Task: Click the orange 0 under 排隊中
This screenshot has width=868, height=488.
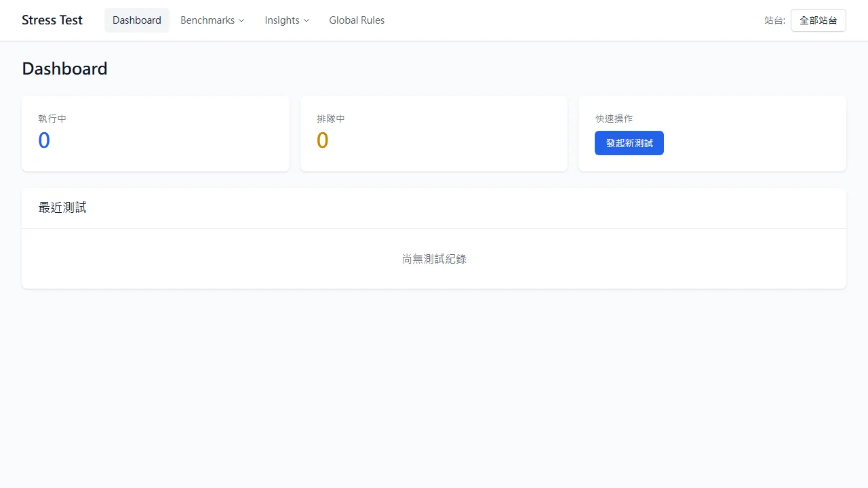Action: [323, 140]
